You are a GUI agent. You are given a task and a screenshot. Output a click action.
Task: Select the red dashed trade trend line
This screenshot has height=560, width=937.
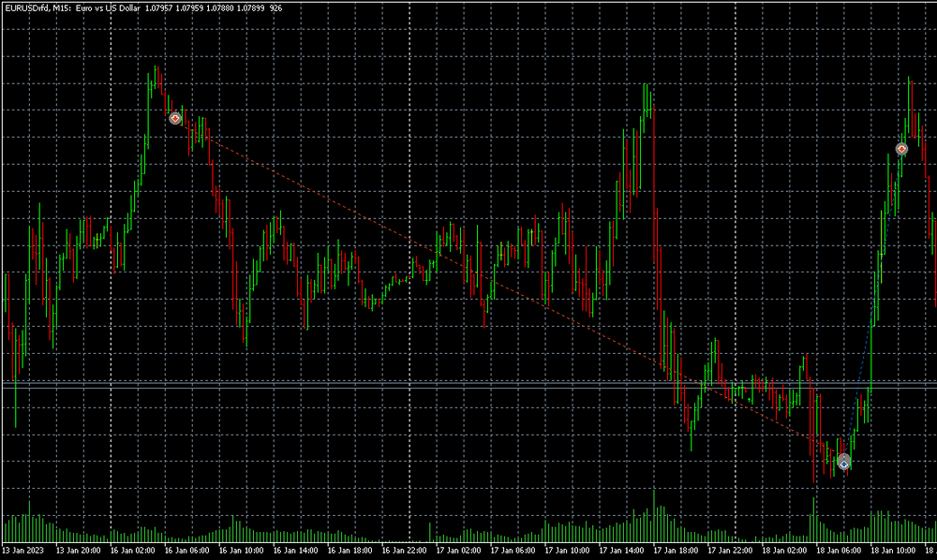(509, 290)
